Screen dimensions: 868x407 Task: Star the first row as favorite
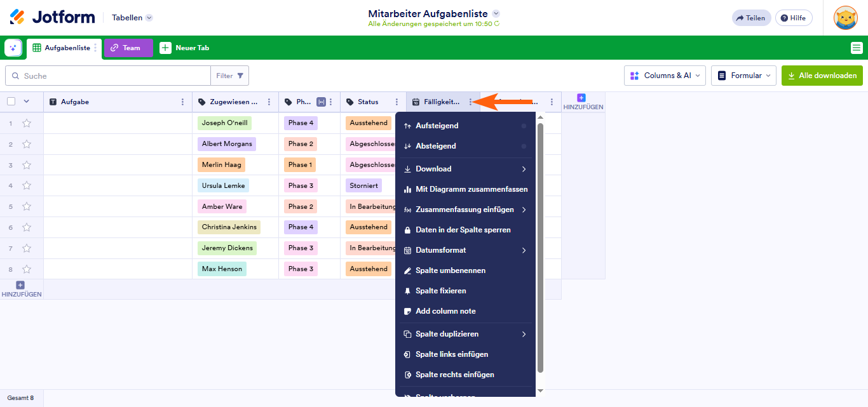(x=27, y=123)
